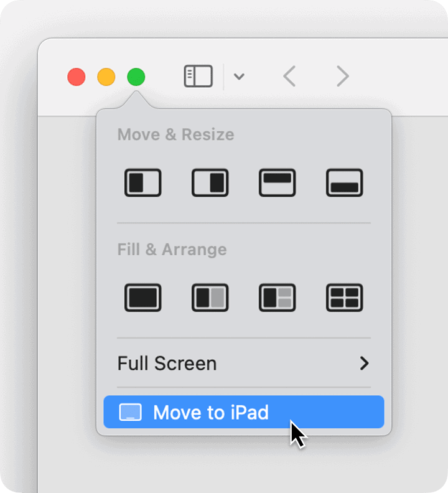
Task: Click the green full-screen window button
Action: 136,77
